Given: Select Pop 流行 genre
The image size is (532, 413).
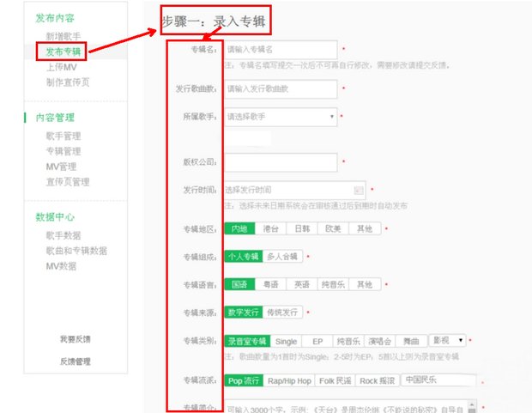Looking at the screenshot, I should coord(244,380).
